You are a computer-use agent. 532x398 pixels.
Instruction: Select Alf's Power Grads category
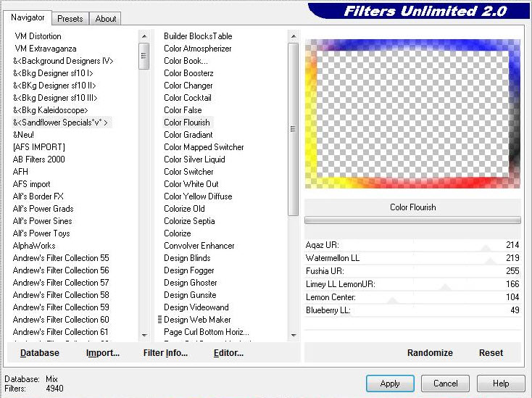pyautogui.click(x=43, y=209)
